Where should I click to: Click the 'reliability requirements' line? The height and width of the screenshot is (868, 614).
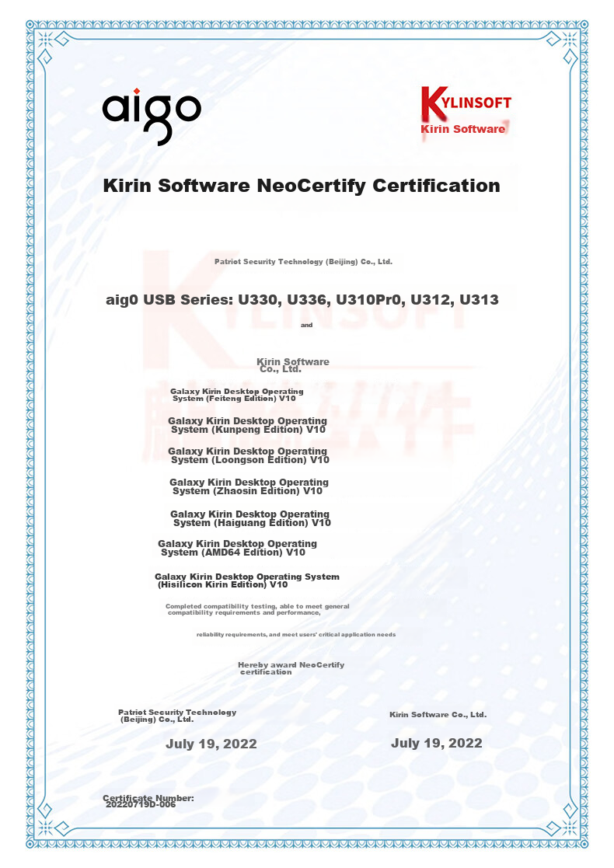click(x=296, y=634)
